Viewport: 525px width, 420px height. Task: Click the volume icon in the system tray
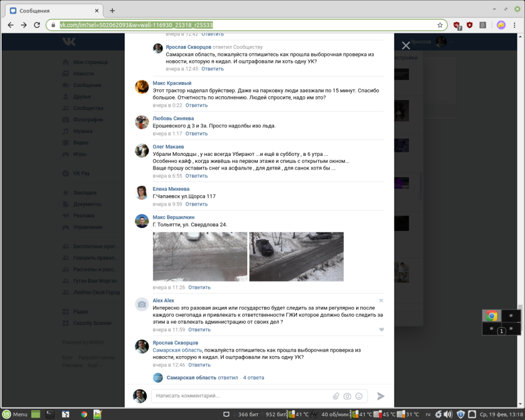click(x=448, y=414)
